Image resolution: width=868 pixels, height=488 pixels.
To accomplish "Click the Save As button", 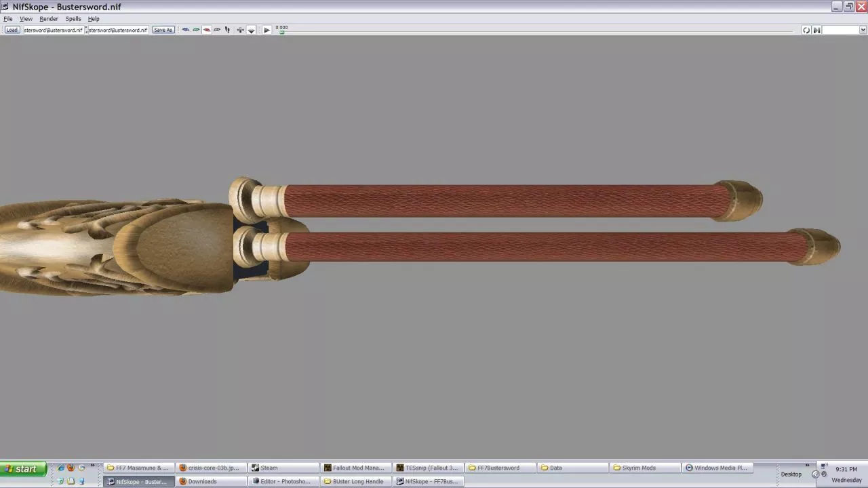I will click(x=163, y=30).
